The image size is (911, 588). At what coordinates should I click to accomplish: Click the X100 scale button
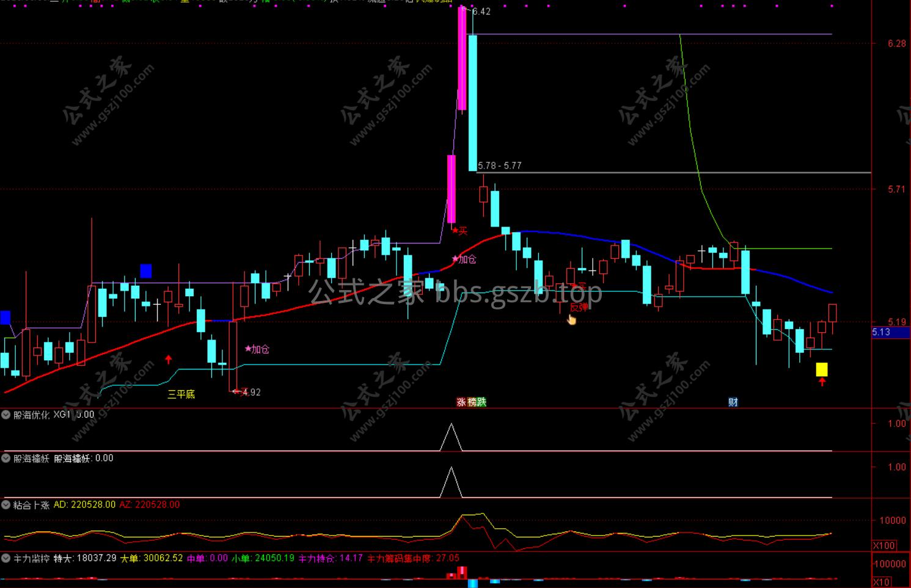point(884,546)
